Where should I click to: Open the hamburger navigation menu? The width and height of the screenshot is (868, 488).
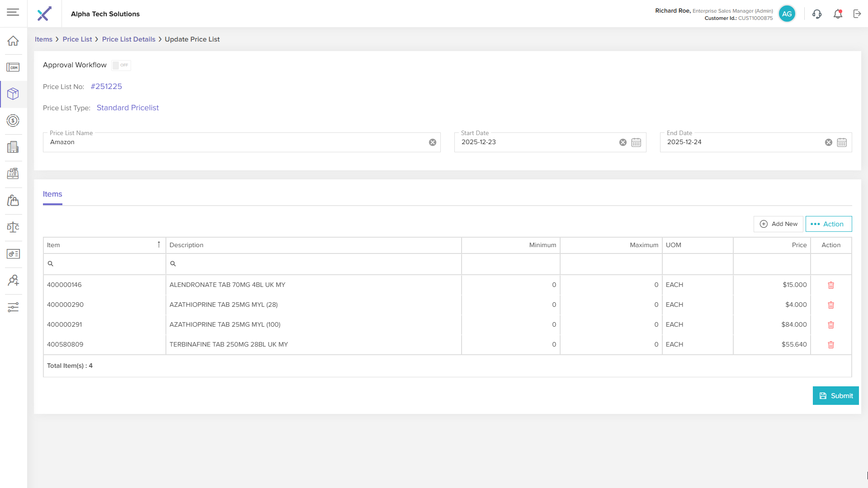pyautogui.click(x=13, y=12)
